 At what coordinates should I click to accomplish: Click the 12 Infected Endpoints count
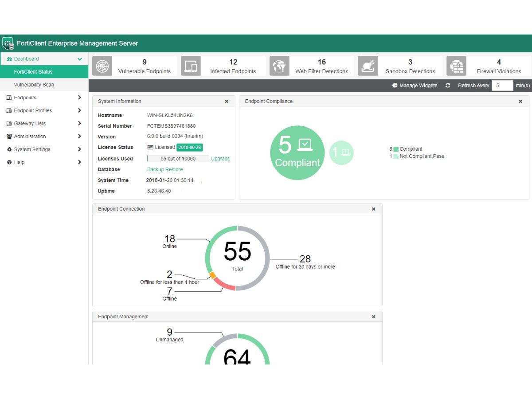pyautogui.click(x=233, y=62)
